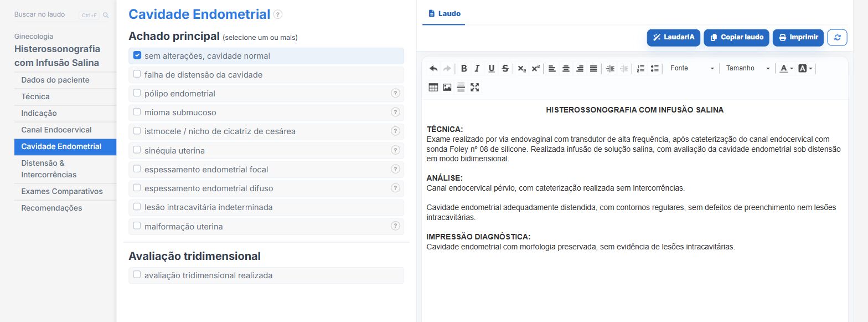This screenshot has height=322, width=868.
Task: Open the 'Recomendações' section
Action: point(65,208)
